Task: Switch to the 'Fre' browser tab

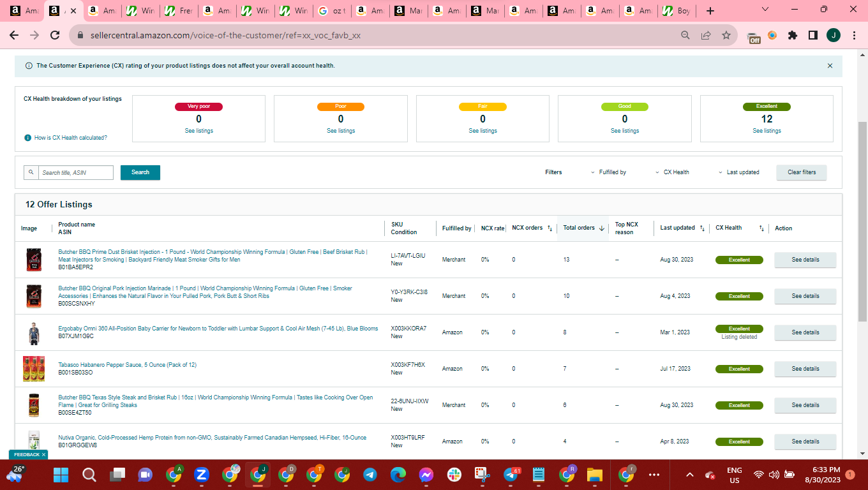Action: (x=177, y=11)
